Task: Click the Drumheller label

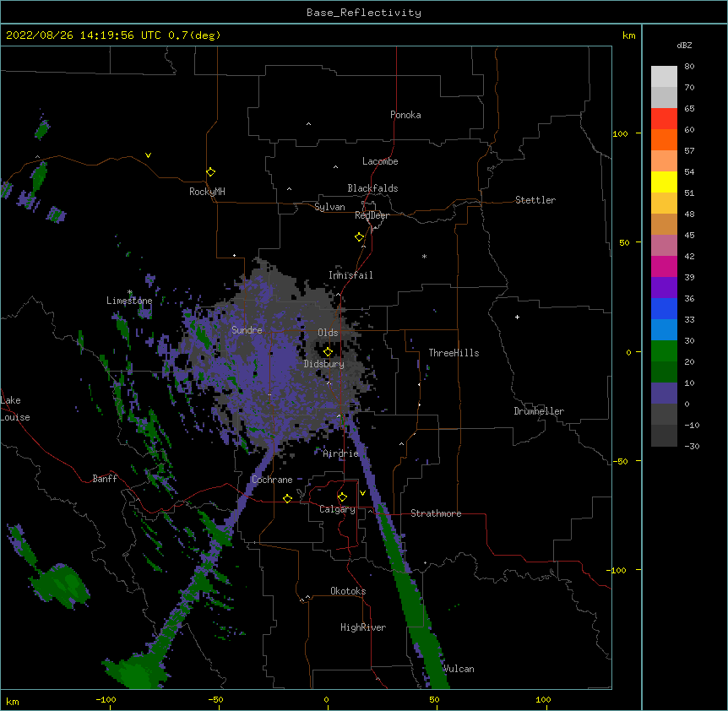Action: [539, 411]
